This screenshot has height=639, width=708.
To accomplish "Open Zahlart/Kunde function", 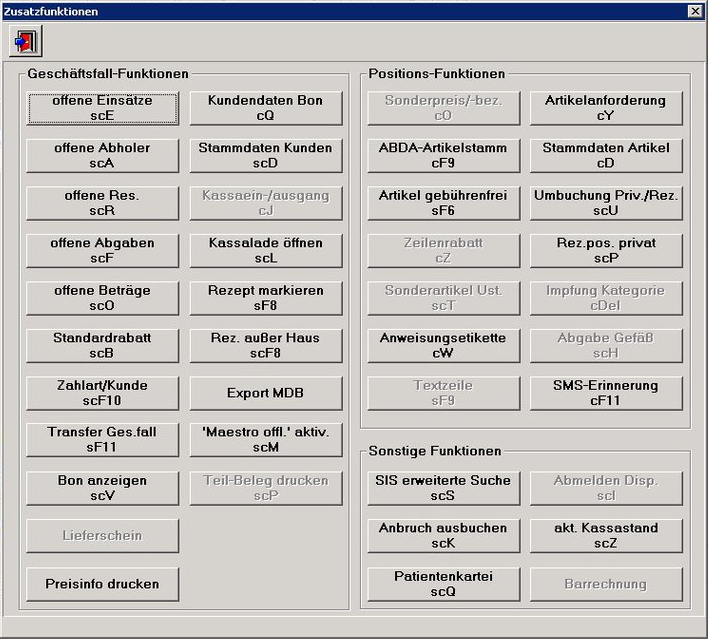I will pos(102,393).
